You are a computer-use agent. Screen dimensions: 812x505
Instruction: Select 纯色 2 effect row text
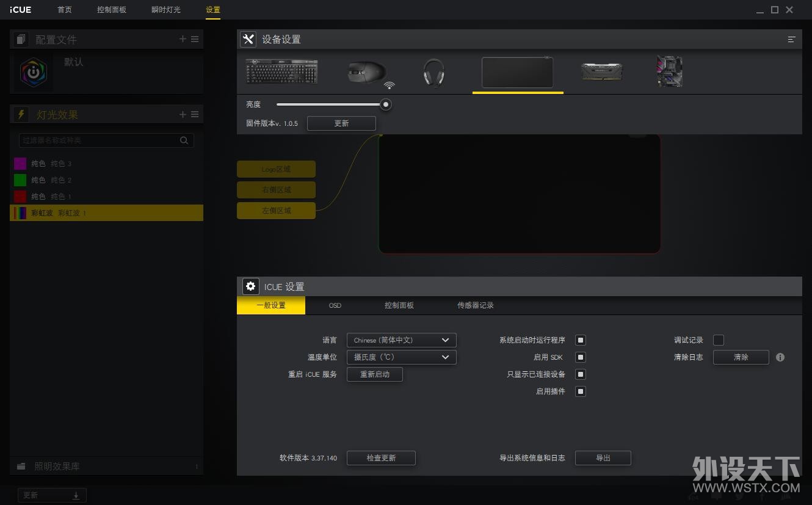[x=52, y=180]
